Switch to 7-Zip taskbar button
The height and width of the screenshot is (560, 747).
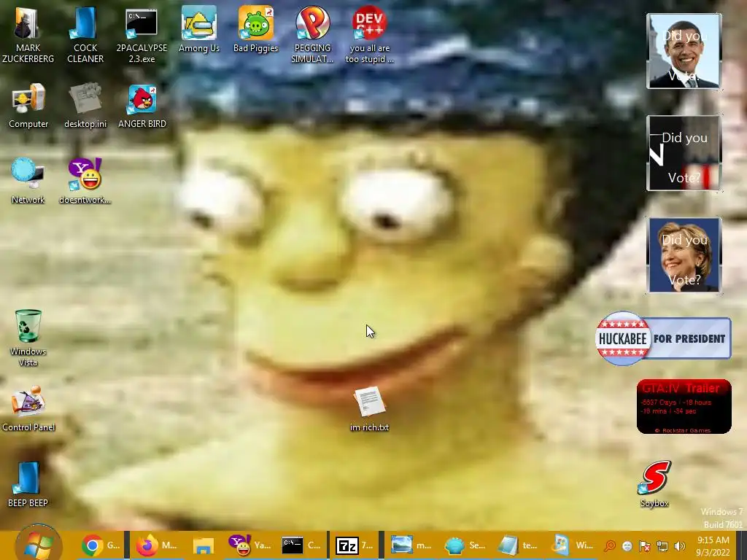pyautogui.click(x=355, y=545)
